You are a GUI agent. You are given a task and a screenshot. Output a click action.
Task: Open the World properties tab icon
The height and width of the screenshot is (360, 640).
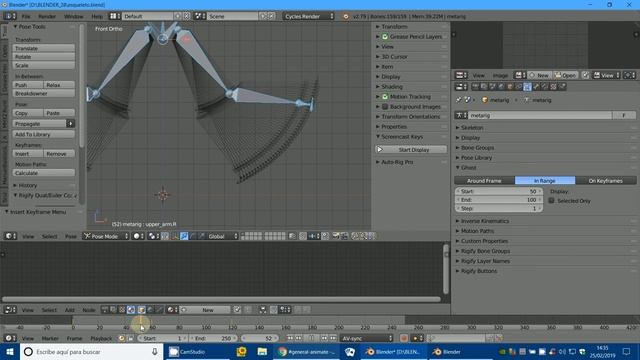[501, 87]
